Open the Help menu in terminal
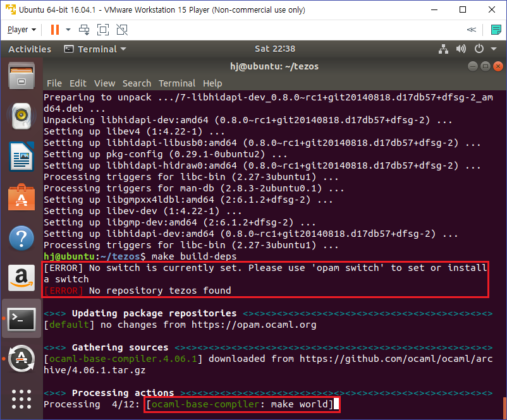The width and height of the screenshot is (507, 420). click(212, 83)
